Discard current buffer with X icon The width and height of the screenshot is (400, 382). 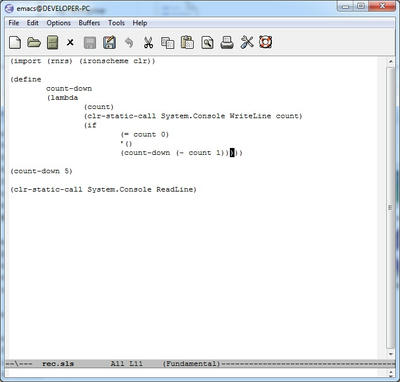pyautogui.click(x=70, y=43)
